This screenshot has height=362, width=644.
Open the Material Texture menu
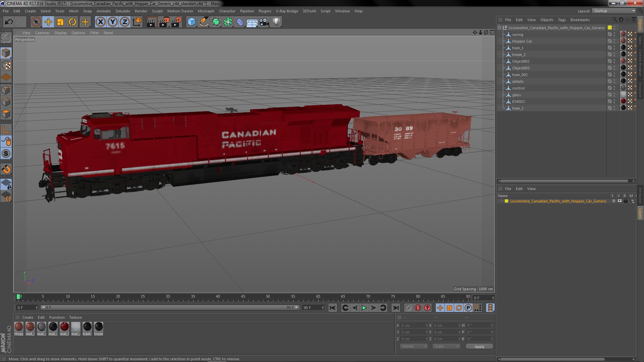click(75, 317)
